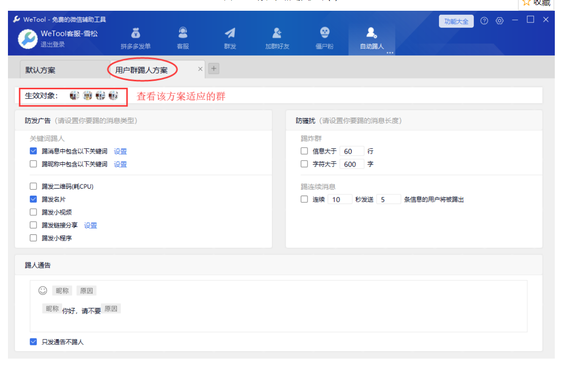Viewport: 588px width, 367px height.
Task: Open the 拼多多发单 tool
Action: [x=136, y=38]
